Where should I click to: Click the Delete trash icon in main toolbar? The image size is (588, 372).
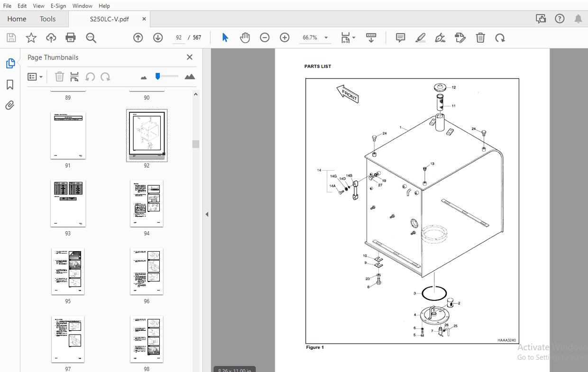point(480,38)
